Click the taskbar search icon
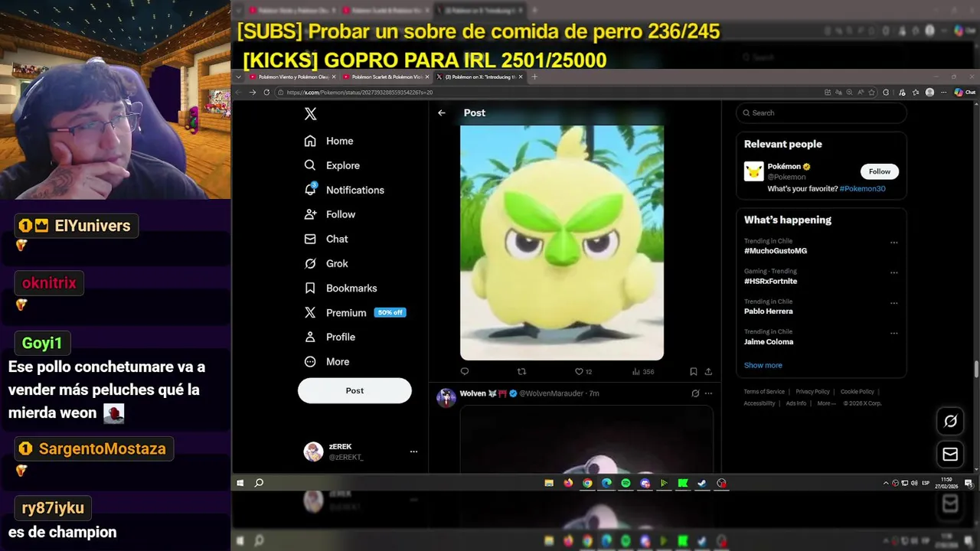 pyautogui.click(x=259, y=483)
